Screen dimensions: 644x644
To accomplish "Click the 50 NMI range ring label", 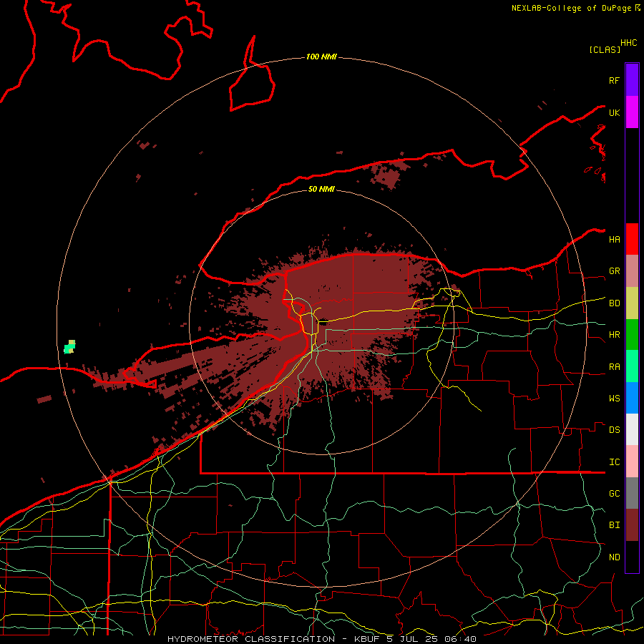I will coord(321,189).
